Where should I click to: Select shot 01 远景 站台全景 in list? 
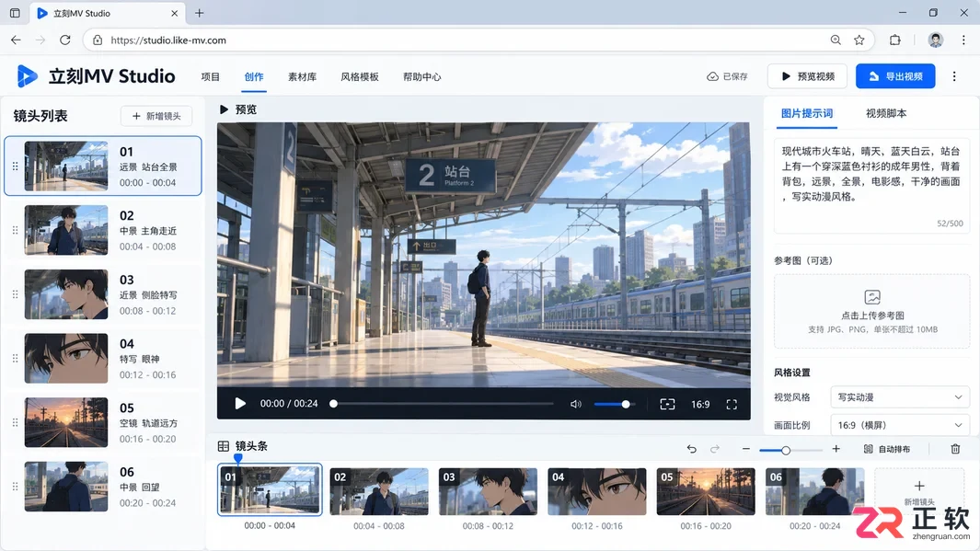coord(103,166)
